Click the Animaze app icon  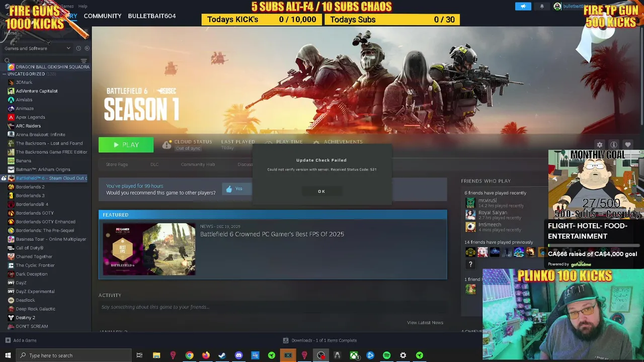(11, 109)
